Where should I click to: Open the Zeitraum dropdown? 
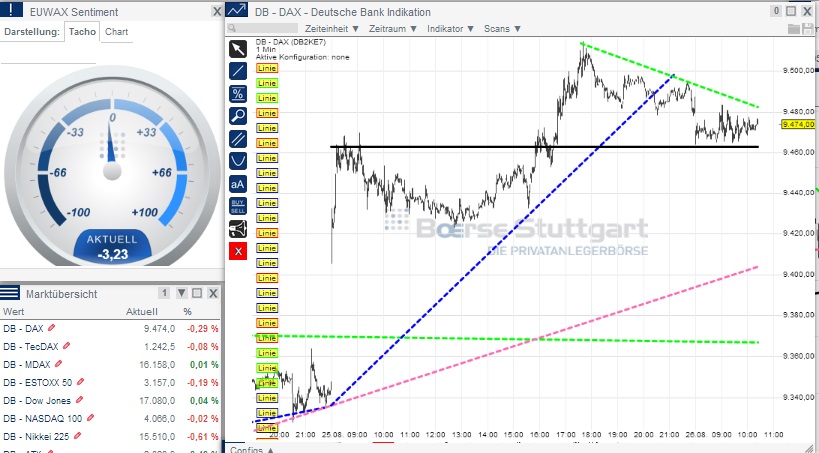pos(393,29)
